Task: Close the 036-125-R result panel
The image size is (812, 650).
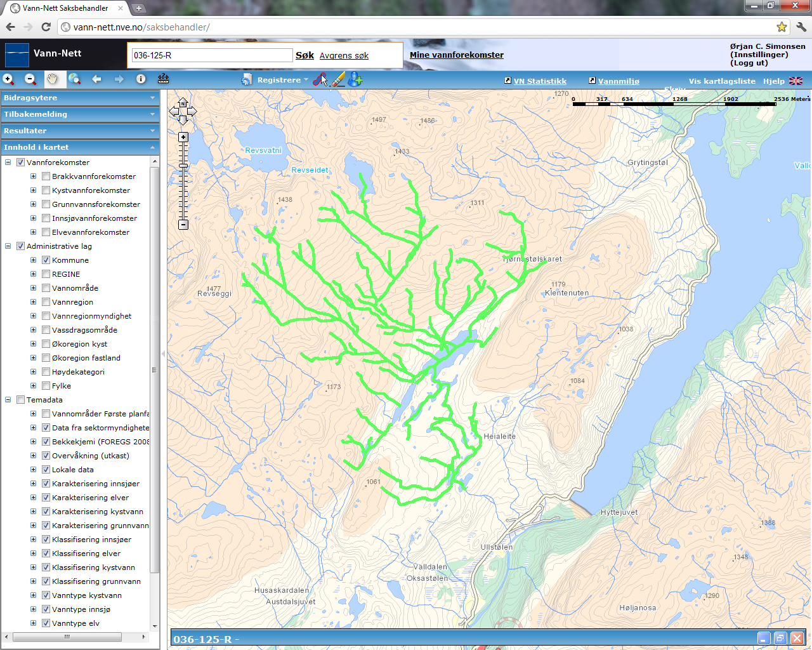Action: click(x=797, y=639)
